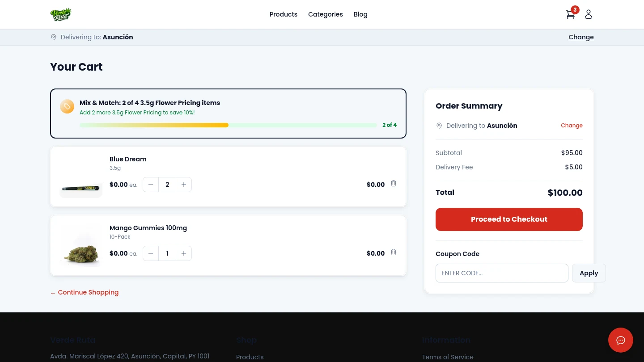Viewport: 644px width, 362px height.
Task: Focus the coupon code input field
Action: click(x=501, y=273)
